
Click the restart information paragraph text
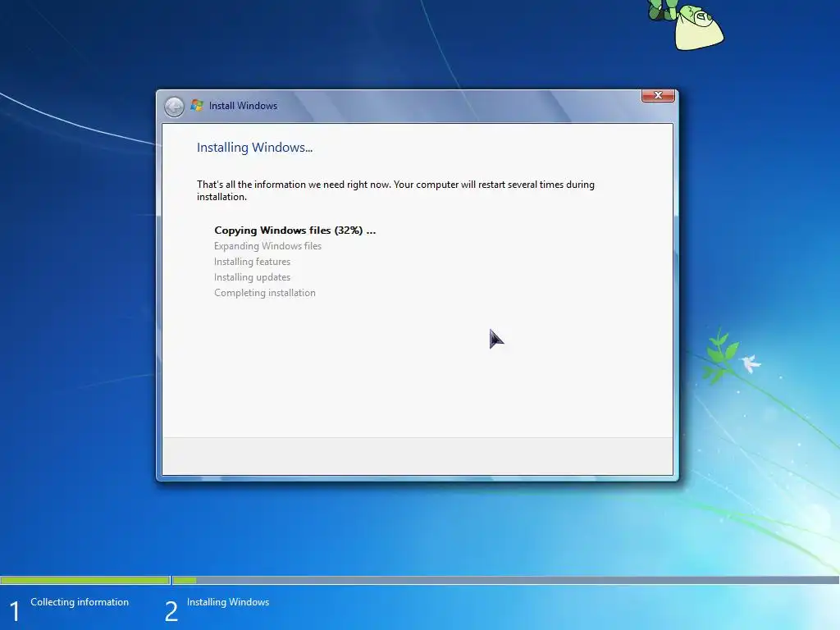(x=395, y=190)
